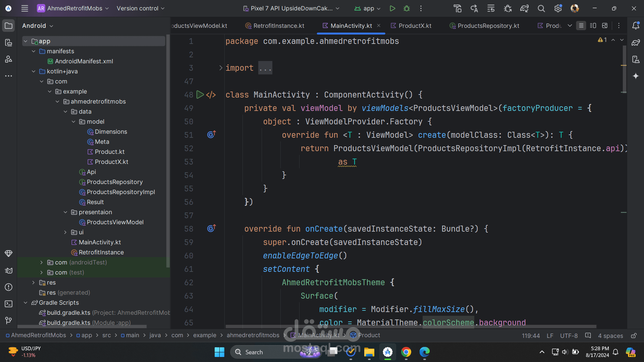Click AhmedRetrofitMobs breadcrumb in navigation bar
Screen dimensions: 644x362
(38, 335)
